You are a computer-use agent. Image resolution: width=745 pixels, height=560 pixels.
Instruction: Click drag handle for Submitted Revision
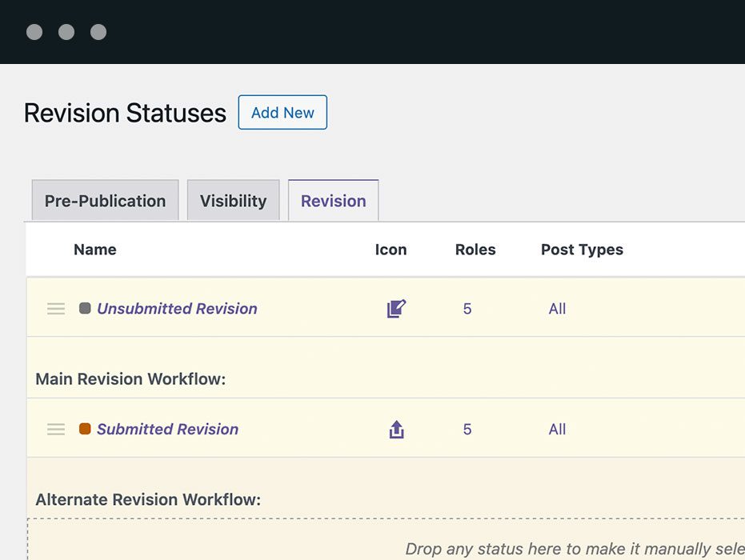coord(56,430)
